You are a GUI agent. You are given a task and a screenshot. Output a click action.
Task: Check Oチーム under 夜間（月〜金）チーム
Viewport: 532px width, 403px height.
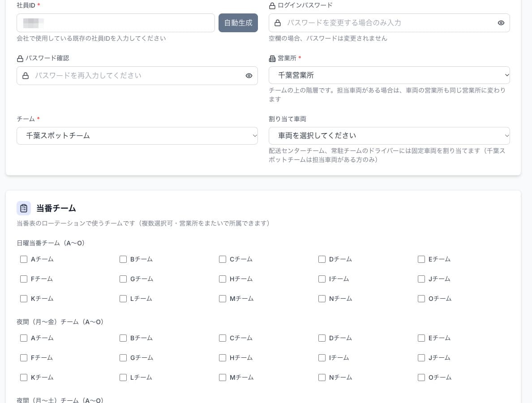421,377
